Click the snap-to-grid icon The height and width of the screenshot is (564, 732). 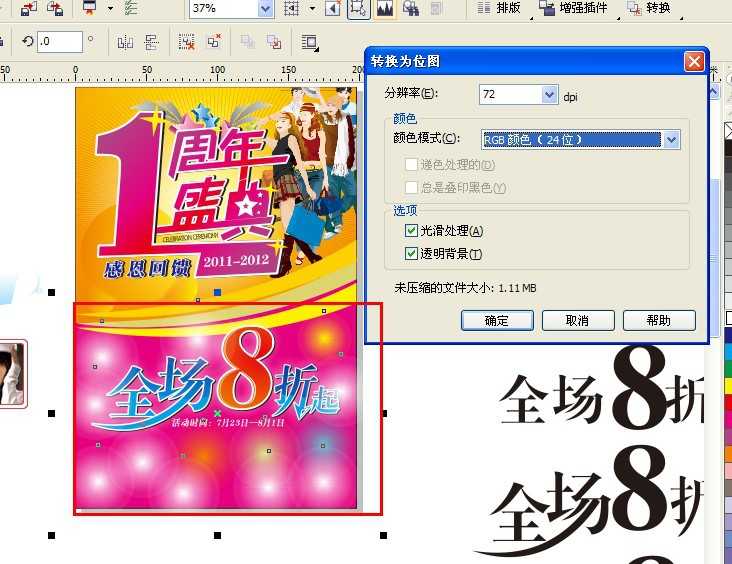291,8
